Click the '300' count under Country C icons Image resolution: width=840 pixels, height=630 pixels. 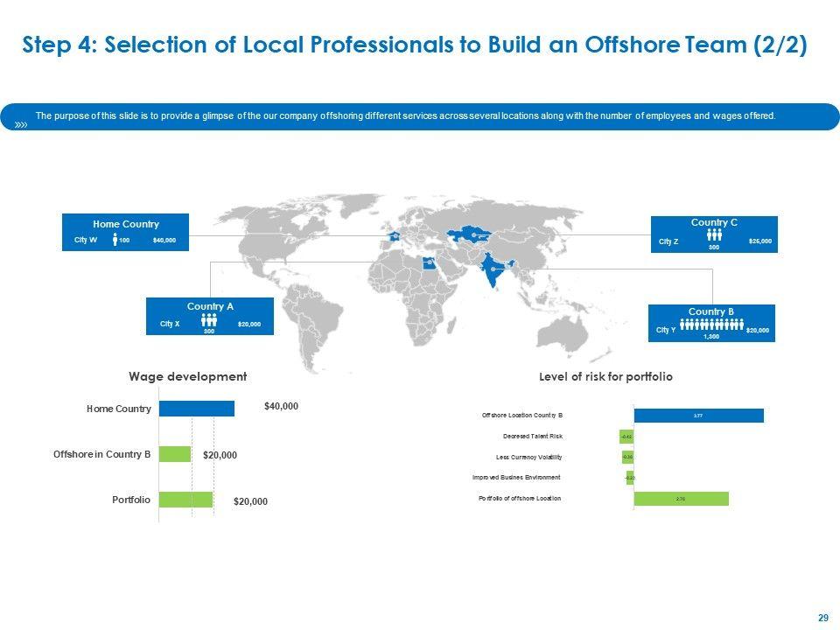coord(714,247)
